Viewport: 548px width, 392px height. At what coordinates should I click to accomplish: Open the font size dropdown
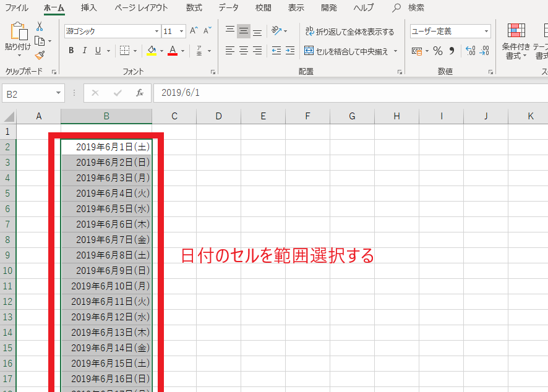181,31
